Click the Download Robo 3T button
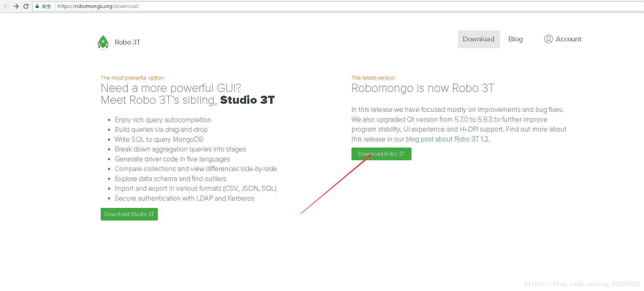The height and width of the screenshot is (291, 644). coord(381,154)
